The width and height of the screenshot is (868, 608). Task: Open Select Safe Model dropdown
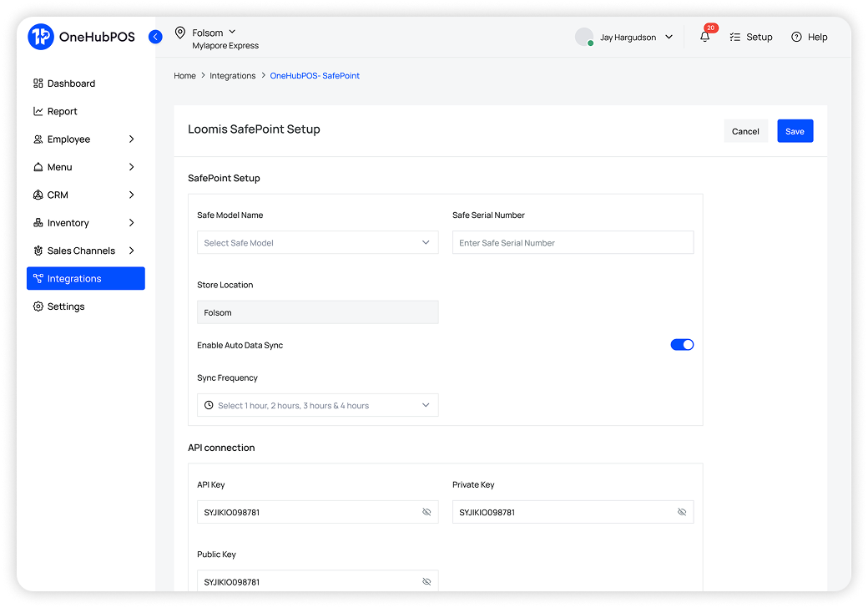(x=318, y=242)
